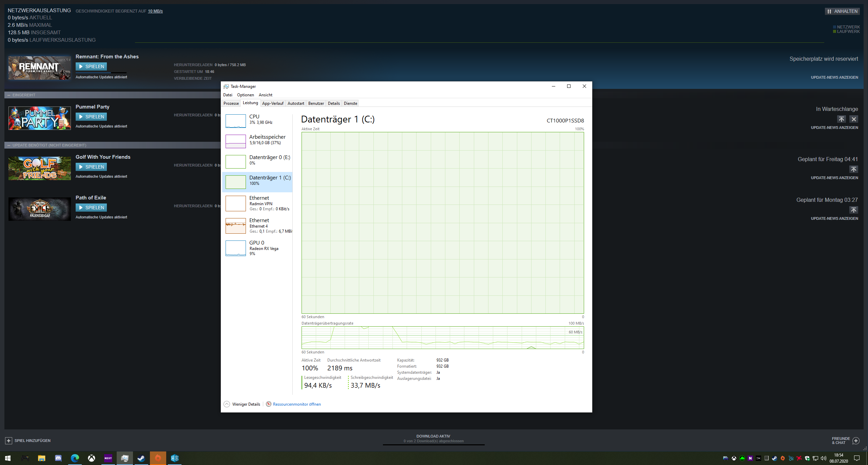Click the 10 MB/s speed limit link
The image size is (868, 465).
click(155, 11)
